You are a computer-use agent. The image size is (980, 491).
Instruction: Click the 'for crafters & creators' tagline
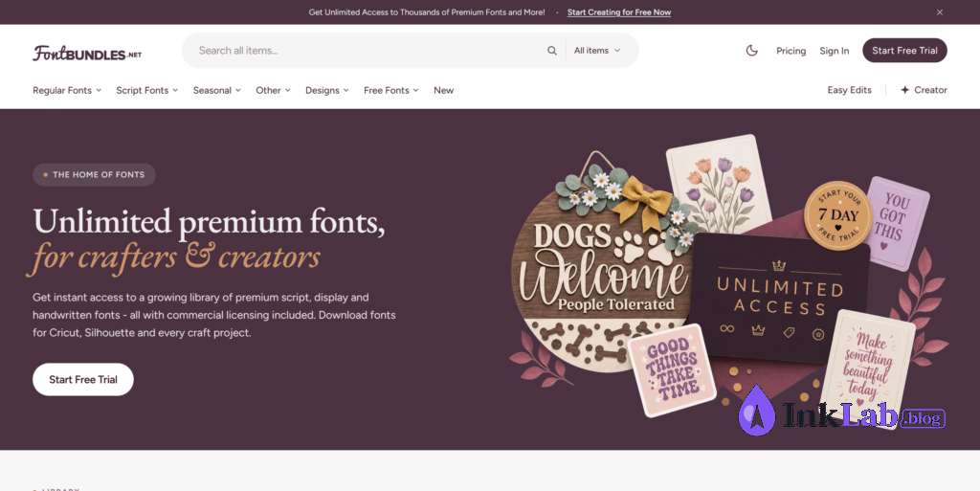[174, 257]
